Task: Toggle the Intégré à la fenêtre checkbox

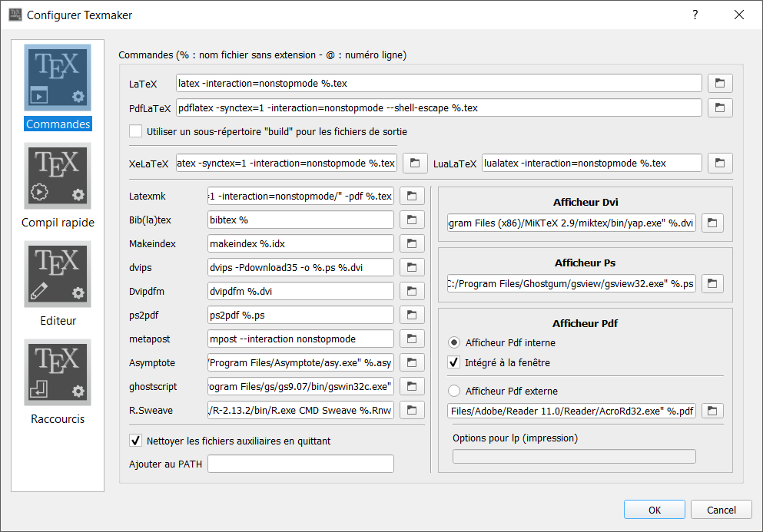Action: coord(454,362)
